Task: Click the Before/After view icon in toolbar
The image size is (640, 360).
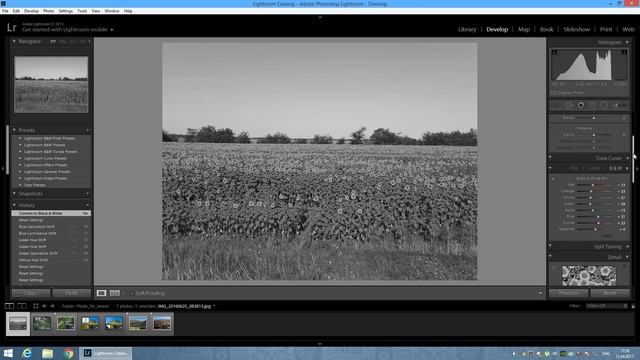Action: (115, 293)
